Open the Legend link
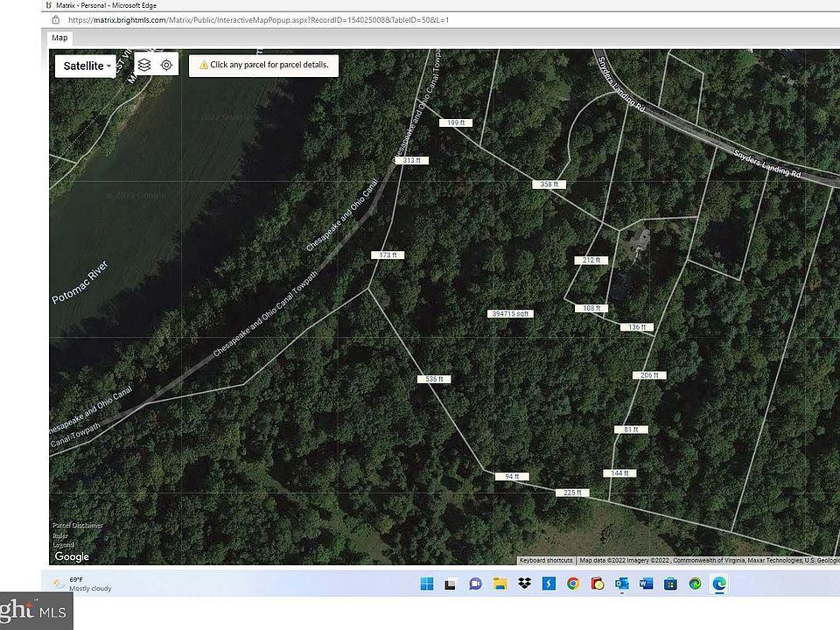The image size is (840, 630). point(63,545)
